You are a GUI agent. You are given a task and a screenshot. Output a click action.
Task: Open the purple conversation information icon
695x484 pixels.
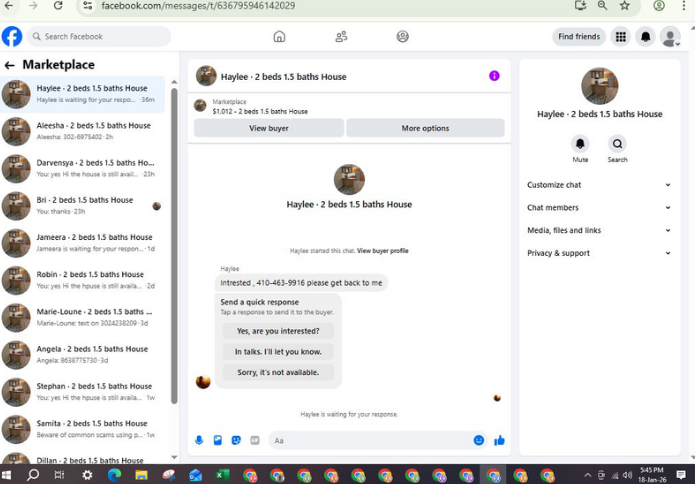[x=494, y=76]
